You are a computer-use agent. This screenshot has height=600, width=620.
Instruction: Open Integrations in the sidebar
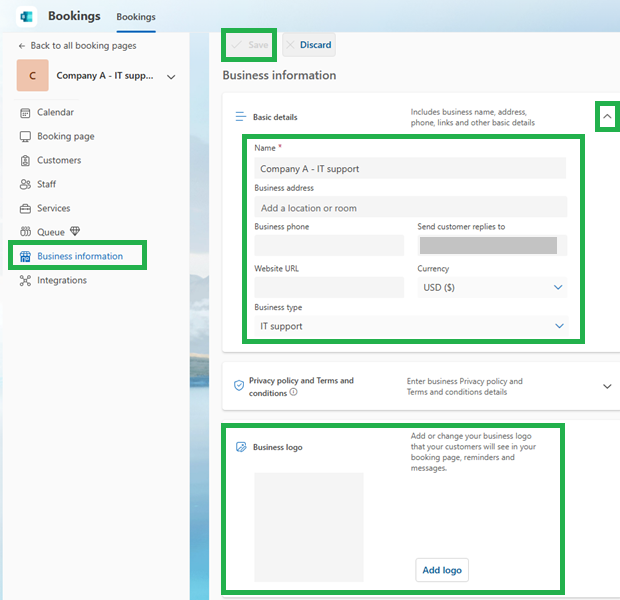[62, 280]
